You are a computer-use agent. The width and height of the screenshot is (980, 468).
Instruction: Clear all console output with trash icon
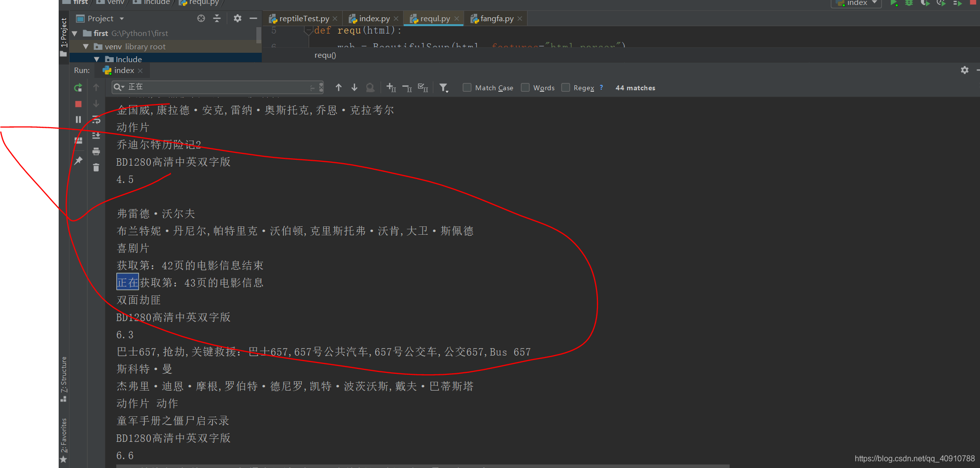96,168
